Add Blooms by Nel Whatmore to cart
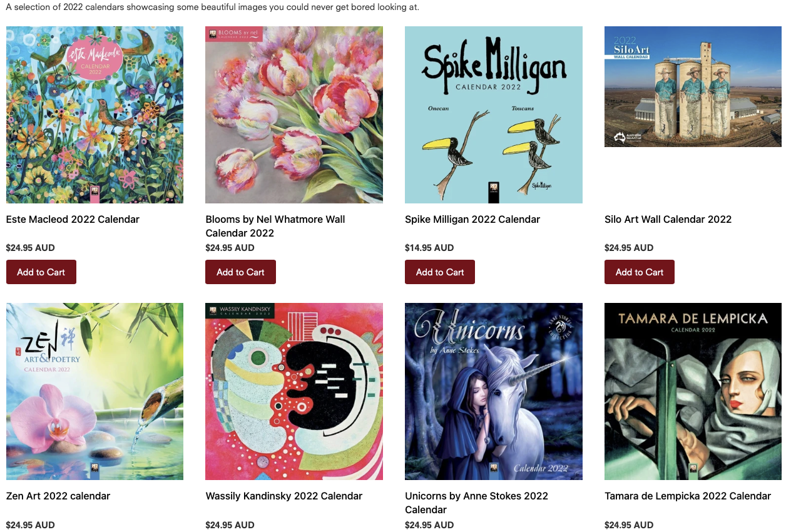This screenshot has width=791, height=532. (x=240, y=272)
